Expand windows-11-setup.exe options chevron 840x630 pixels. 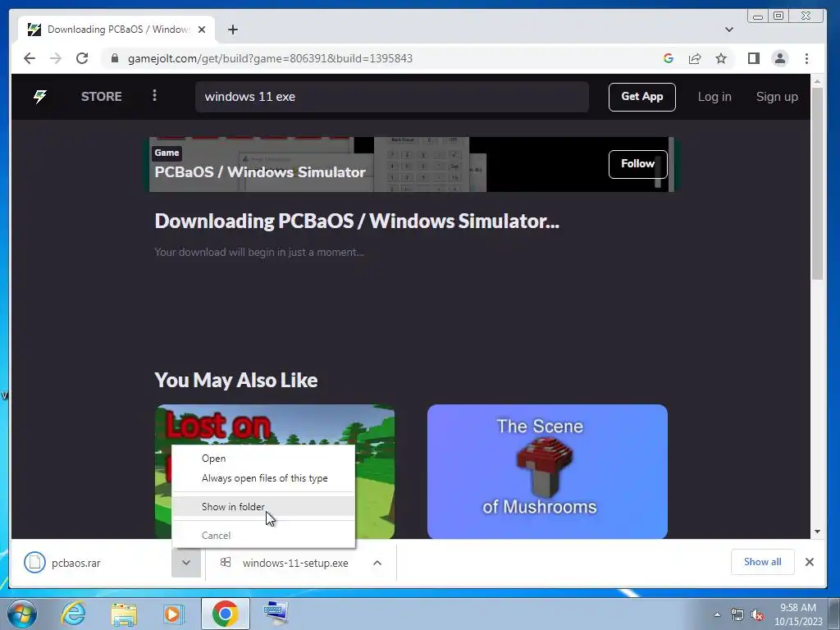[x=377, y=563]
